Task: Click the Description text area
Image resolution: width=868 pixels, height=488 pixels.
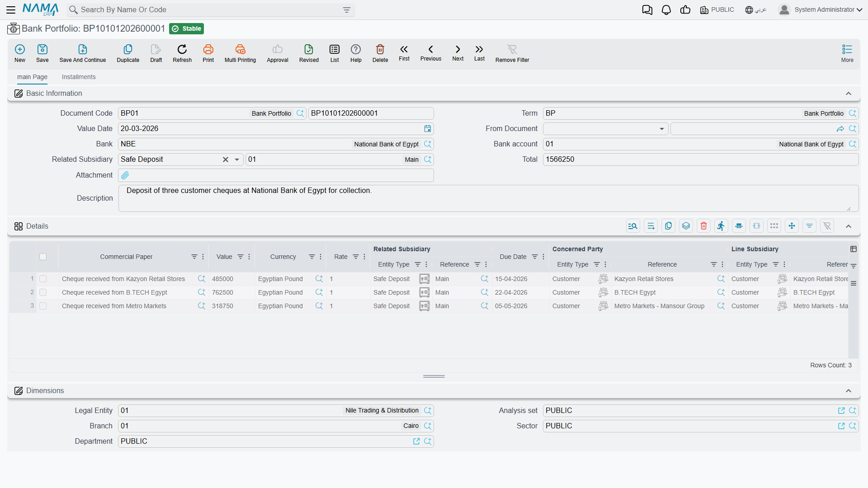Action: point(488,198)
